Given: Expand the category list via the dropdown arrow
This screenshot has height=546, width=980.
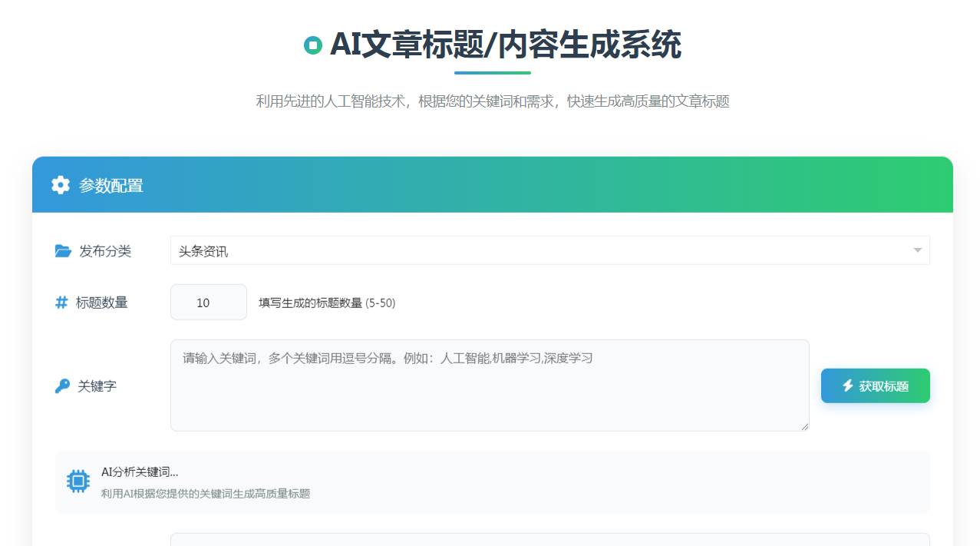Looking at the screenshot, I should tap(917, 250).
